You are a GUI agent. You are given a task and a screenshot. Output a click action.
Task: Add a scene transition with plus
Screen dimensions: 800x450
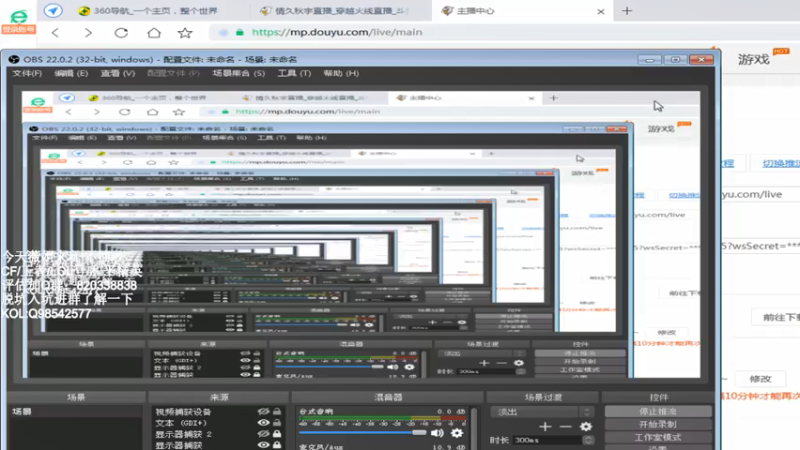coord(545,426)
